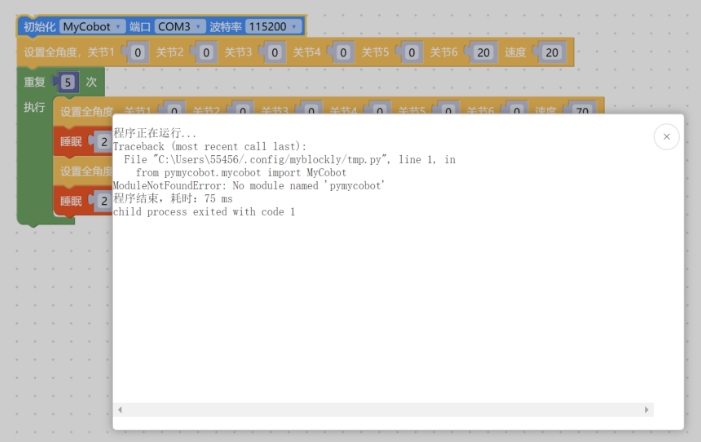Click the '程序正在运行...' status line
Viewport: 701px width, 442px height.
(x=155, y=133)
